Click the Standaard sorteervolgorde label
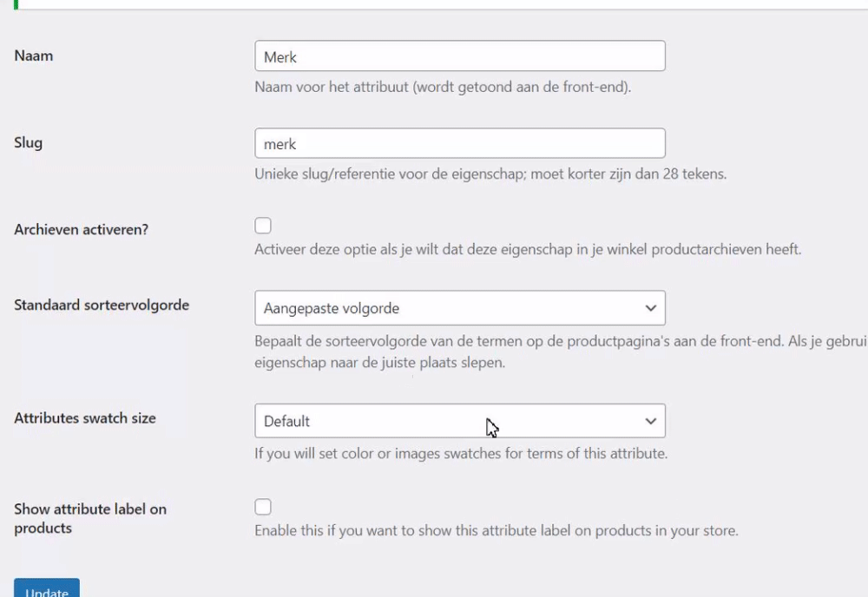Viewport: 868px width, 597px height. (102, 305)
